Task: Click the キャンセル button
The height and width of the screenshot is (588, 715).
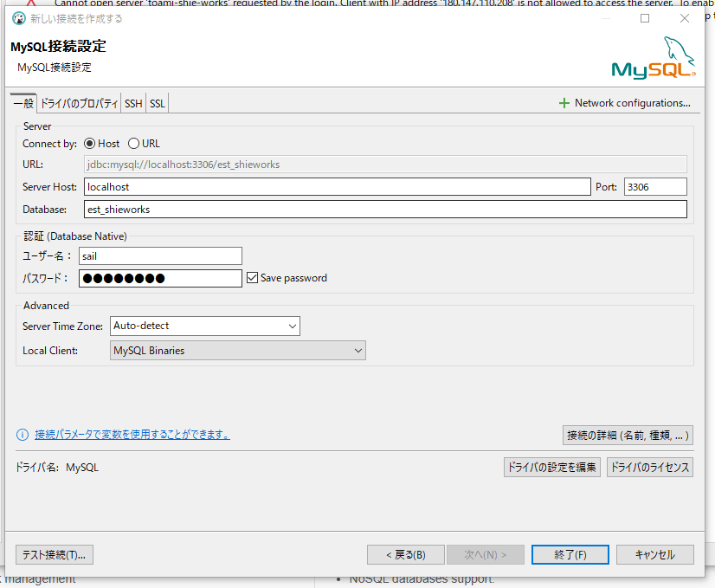Action: pyautogui.click(x=655, y=555)
